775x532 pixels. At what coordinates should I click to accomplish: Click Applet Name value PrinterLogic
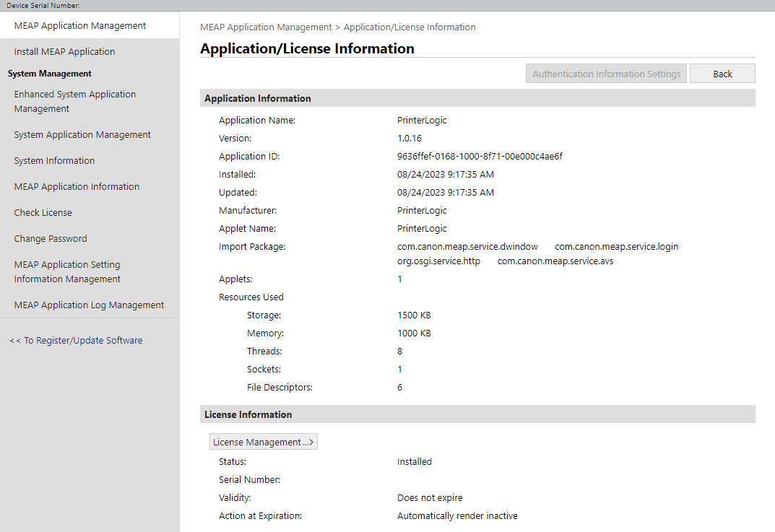(x=422, y=229)
